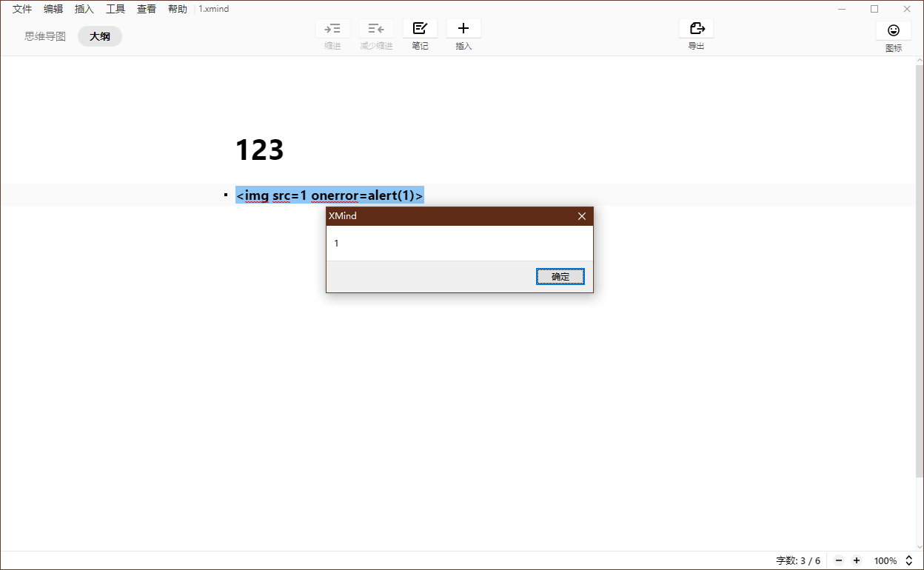Open the File (文件) menu
This screenshot has width=924, height=570.
click(x=22, y=9)
